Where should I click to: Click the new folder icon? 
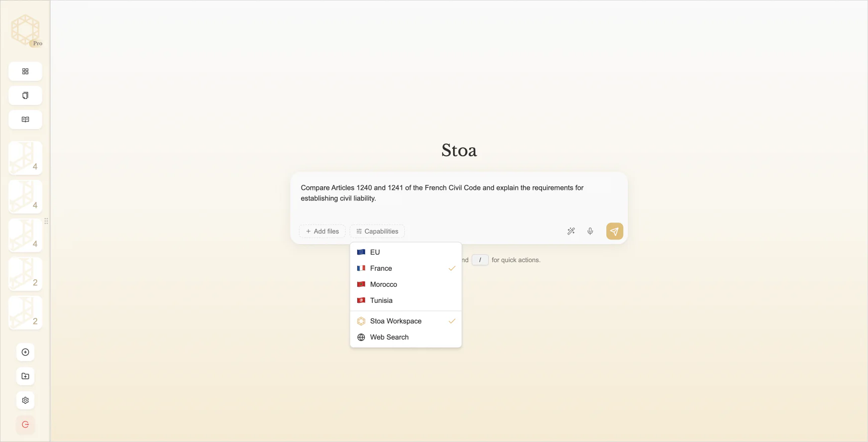pos(25,376)
